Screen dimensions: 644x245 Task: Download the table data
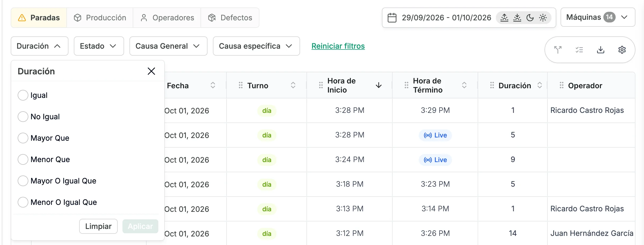pos(601,50)
